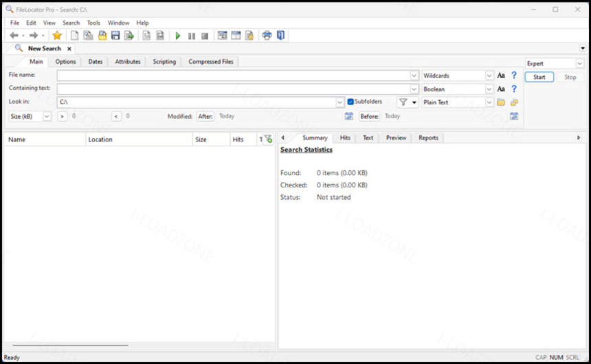Browse for folder with yellow folder icon
This screenshot has width=591, height=364.
[501, 102]
